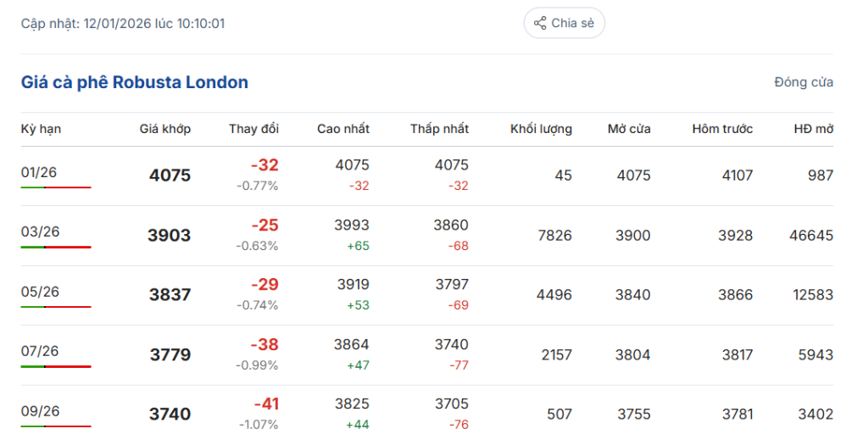Click the Mở cửa column header

[x=629, y=129]
